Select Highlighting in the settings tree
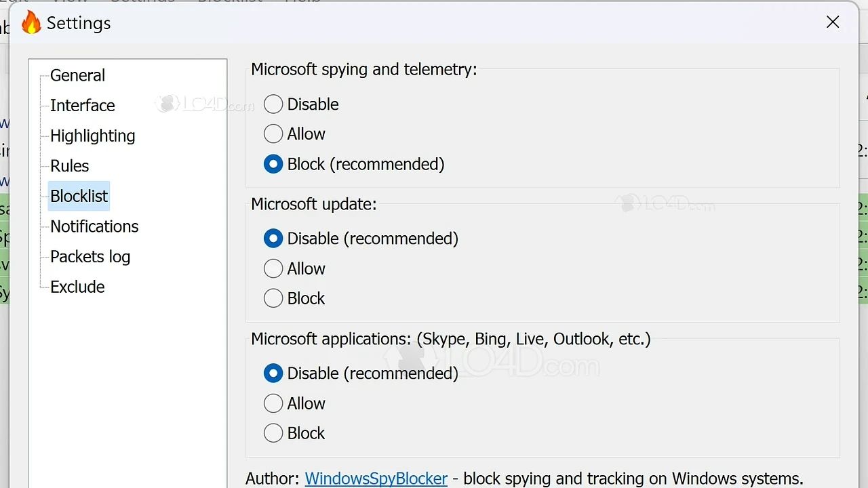 click(x=93, y=136)
